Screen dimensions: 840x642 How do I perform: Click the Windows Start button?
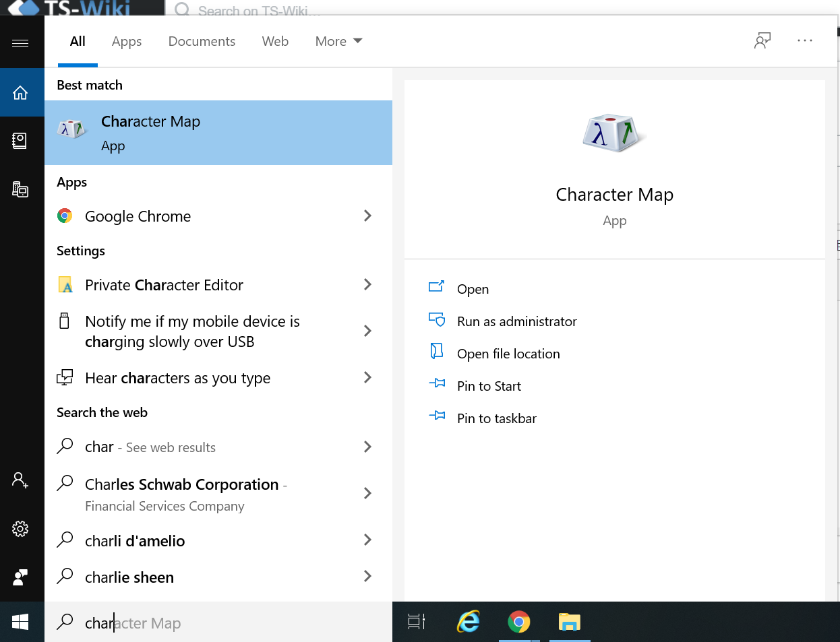20,622
